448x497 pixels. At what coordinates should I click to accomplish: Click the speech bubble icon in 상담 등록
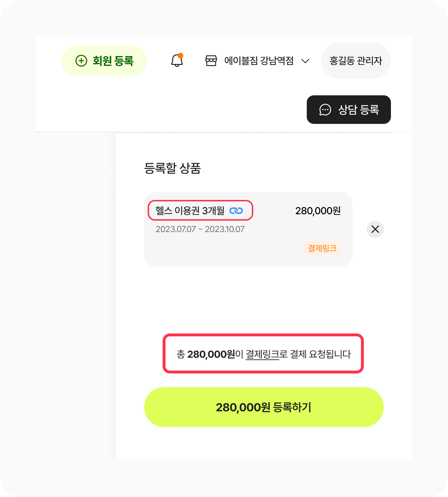325,110
